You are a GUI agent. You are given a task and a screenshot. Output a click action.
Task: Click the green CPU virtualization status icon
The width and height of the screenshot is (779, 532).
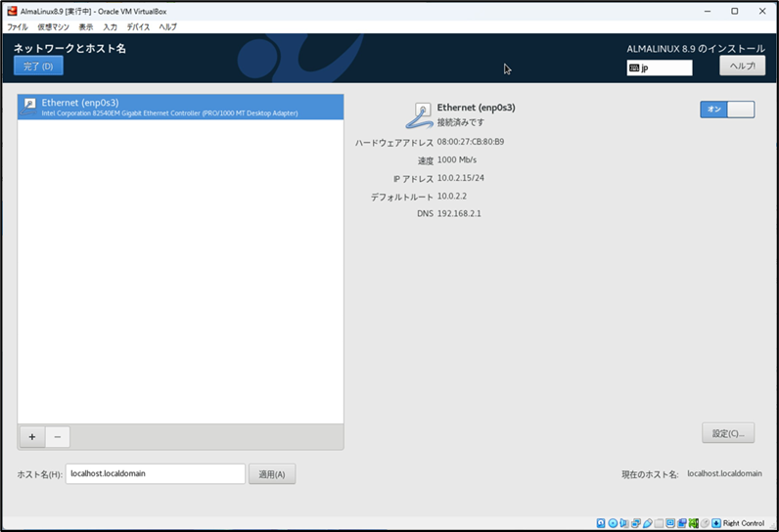point(694,523)
